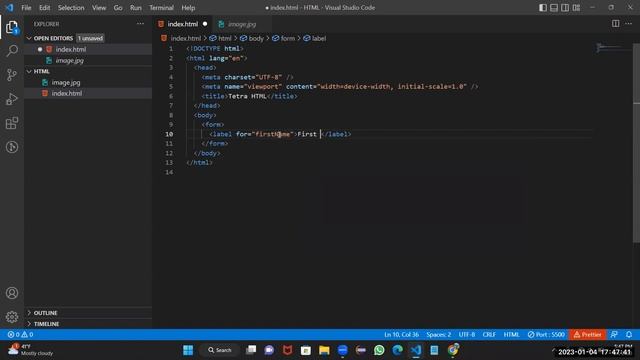Viewport: 640px width, 360px height.
Task: Open the weather widget on taskbar
Action: pyautogui.click(x=31, y=350)
